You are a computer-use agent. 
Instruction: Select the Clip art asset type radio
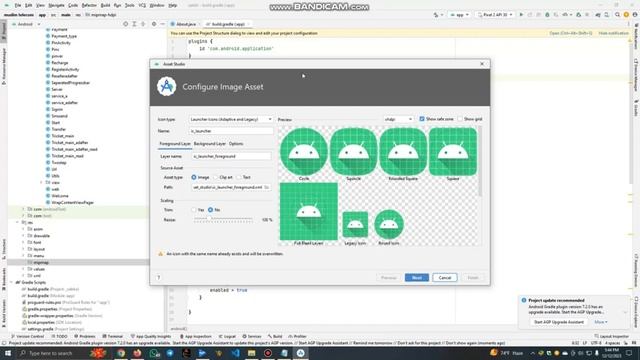[216, 177]
